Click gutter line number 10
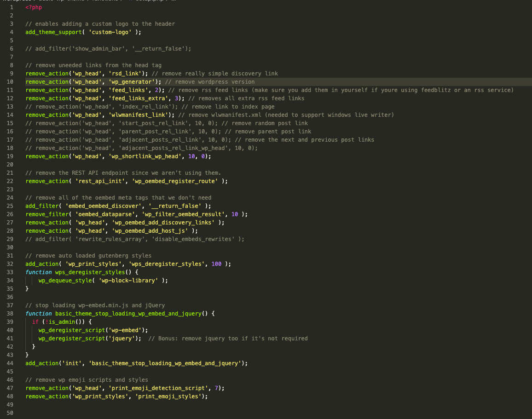The height and width of the screenshot is (419, 532). coord(10,82)
